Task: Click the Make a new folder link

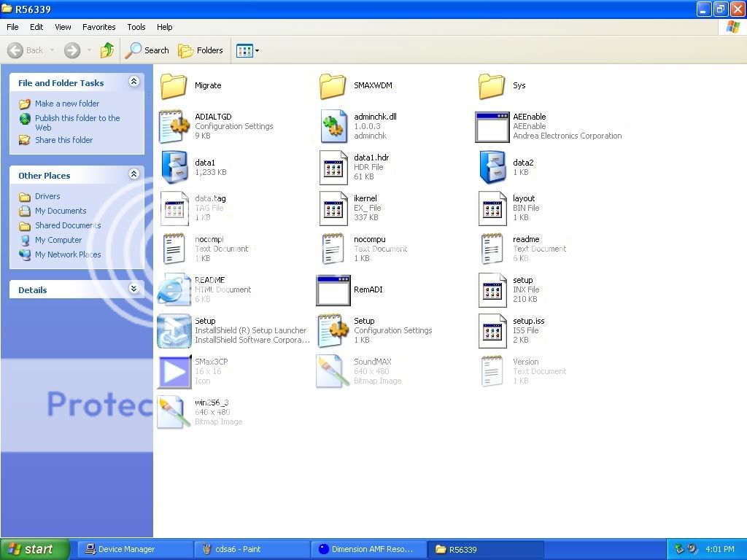Action: 67,104
